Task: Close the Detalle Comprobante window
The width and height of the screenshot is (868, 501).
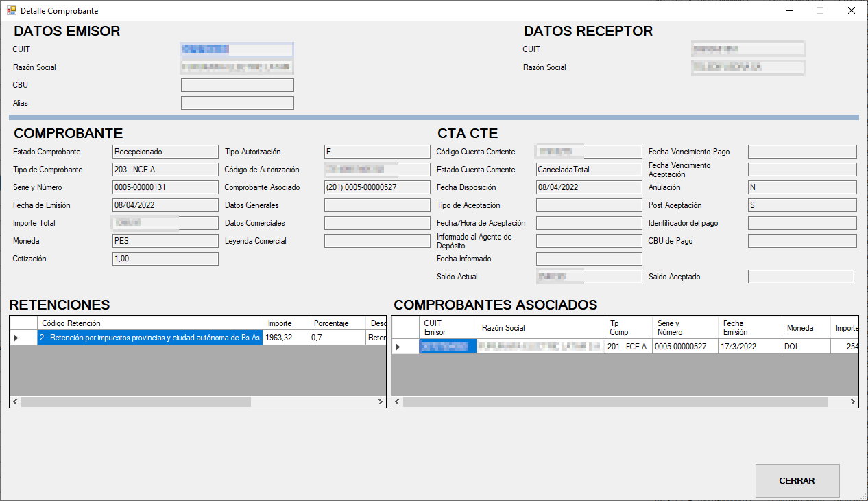Action: (851, 11)
